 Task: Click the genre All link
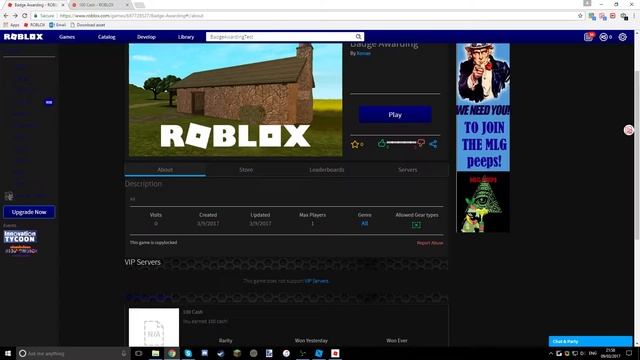(x=364, y=224)
